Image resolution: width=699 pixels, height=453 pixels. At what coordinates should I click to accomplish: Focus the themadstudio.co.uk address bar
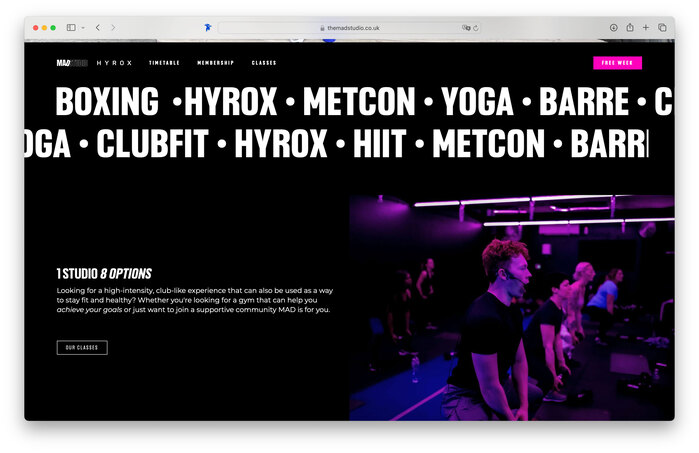point(349,28)
